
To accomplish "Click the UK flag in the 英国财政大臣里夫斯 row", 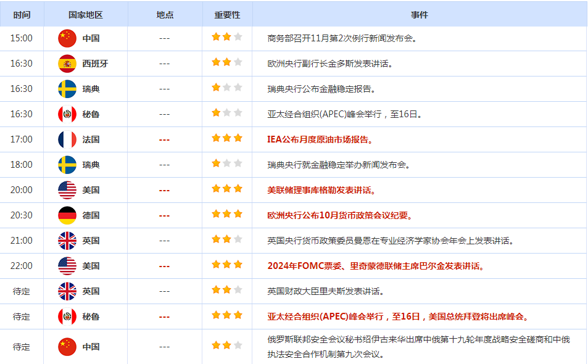I will click(67, 291).
